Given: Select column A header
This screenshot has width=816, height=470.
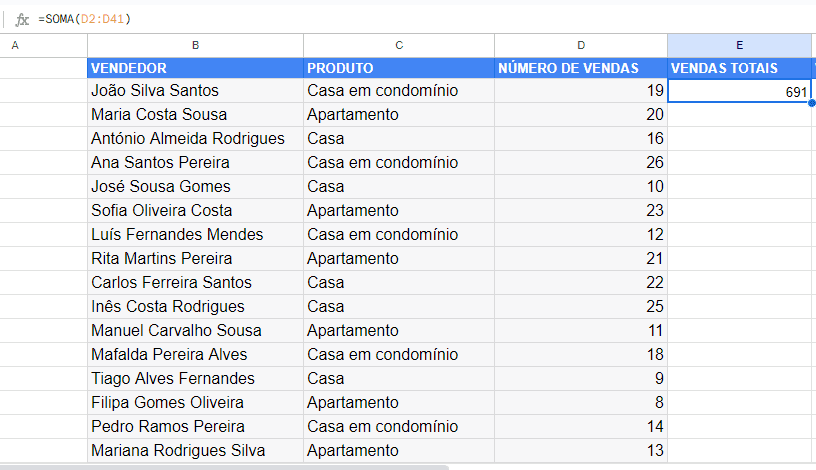Looking at the screenshot, I should (15, 45).
